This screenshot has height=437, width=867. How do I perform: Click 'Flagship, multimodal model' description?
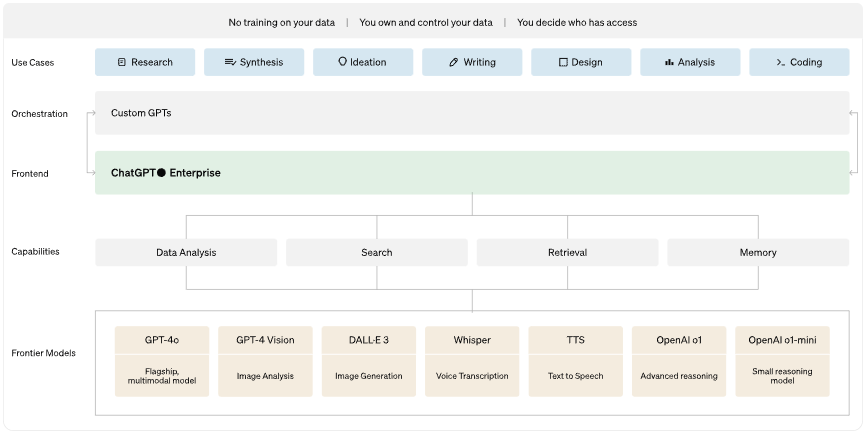(162, 376)
